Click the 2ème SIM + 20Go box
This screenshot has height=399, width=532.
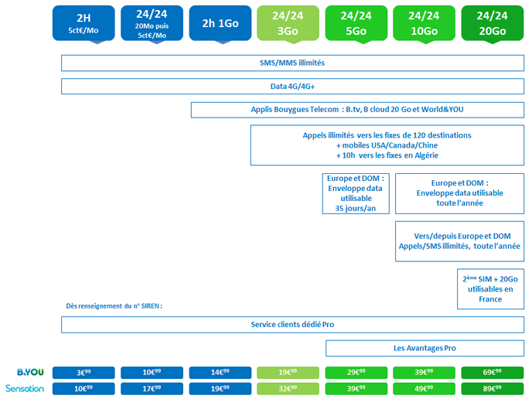tap(490, 289)
